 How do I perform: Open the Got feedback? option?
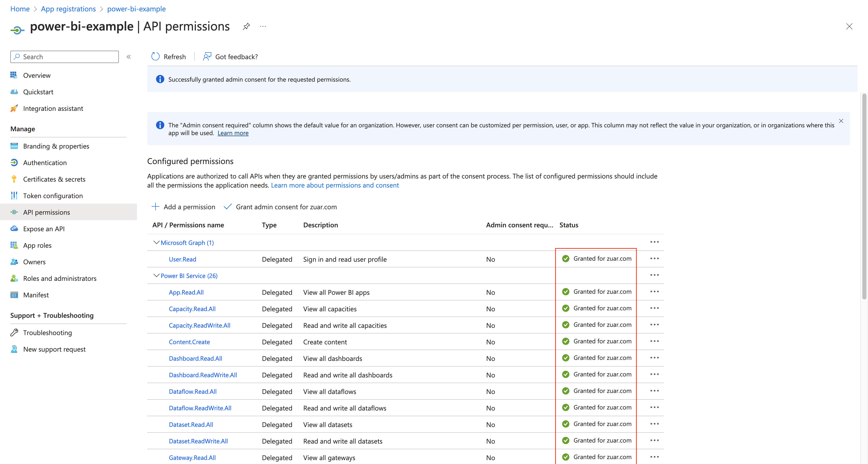pyautogui.click(x=230, y=57)
